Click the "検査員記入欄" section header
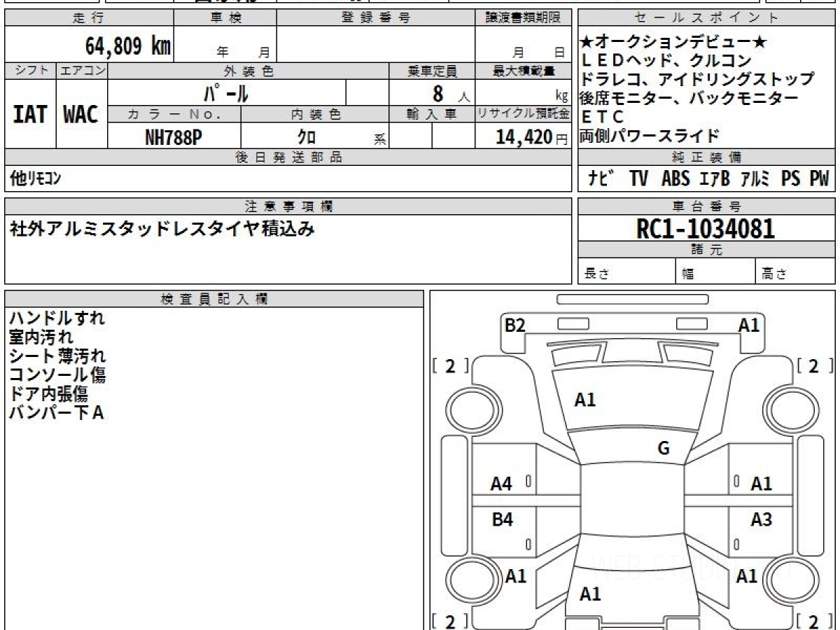 click(x=214, y=299)
